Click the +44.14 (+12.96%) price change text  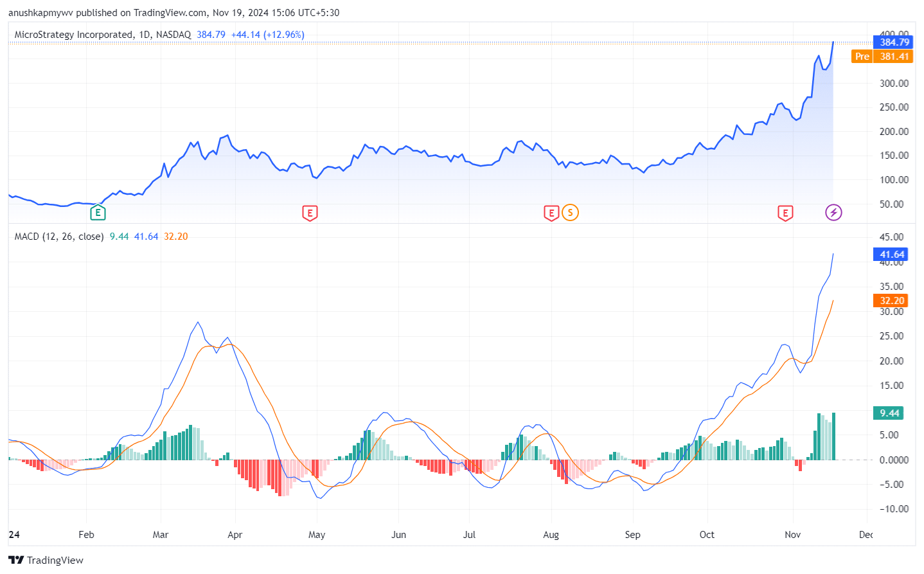(x=268, y=35)
